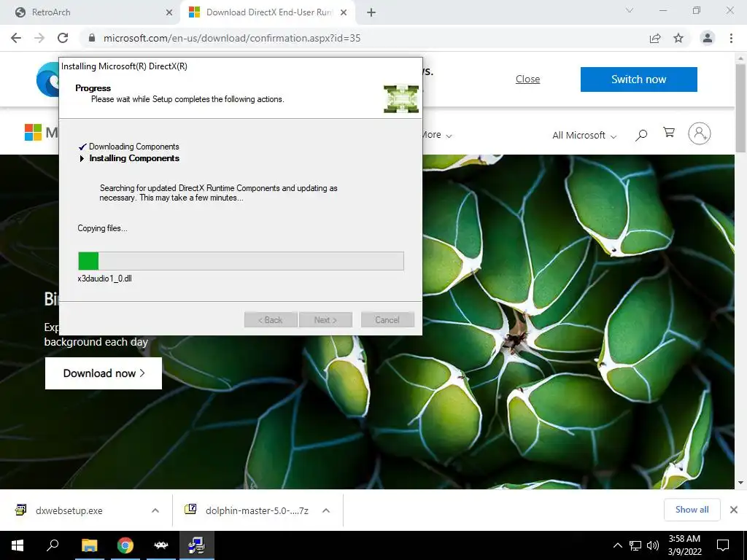Click the Back button in DirectX setup
The width and height of the screenshot is (747, 560).
coord(271,320)
